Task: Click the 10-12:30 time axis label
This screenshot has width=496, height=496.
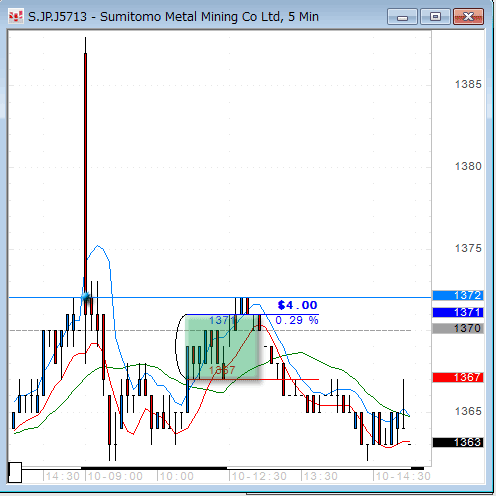Action: point(259,476)
